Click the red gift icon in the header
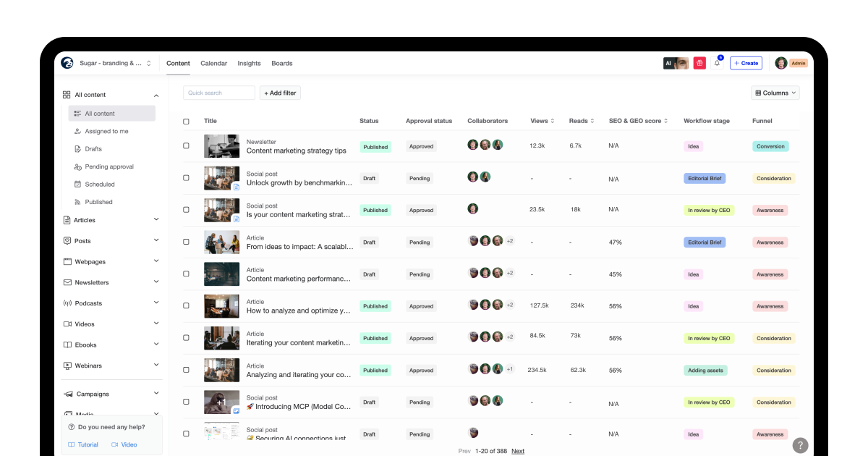Image resolution: width=868 pixels, height=456 pixels. (x=699, y=63)
